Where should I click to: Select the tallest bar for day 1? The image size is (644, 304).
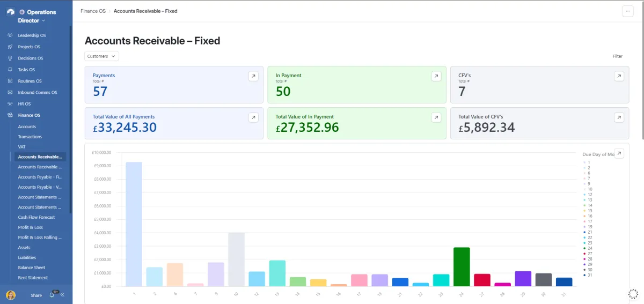[x=134, y=224]
